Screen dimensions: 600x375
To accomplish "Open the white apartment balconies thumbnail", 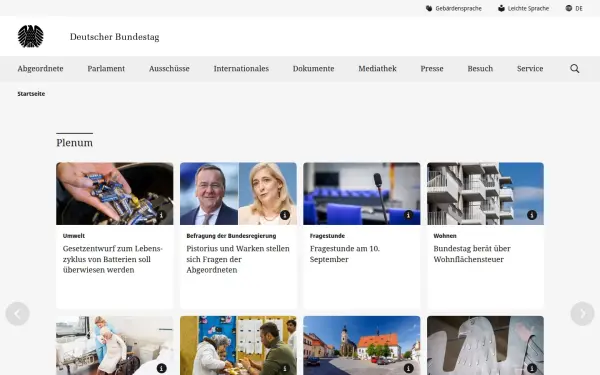I will pos(485,194).
